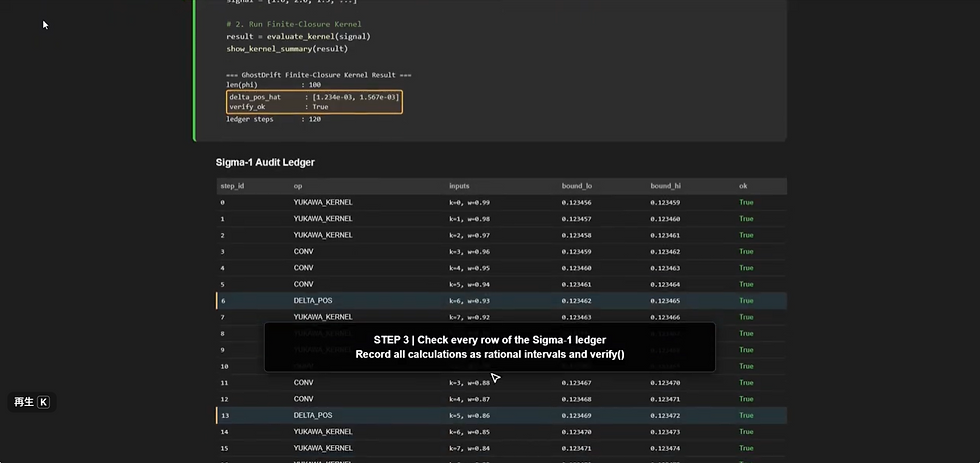Click the verify_ok : True output line
This screenshot has width=980, height=463.
tap(279, 107)
